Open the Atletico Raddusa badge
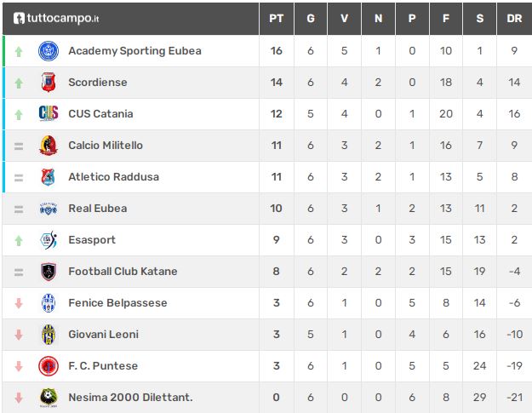 pyautogui.click(x=49, y=177)
